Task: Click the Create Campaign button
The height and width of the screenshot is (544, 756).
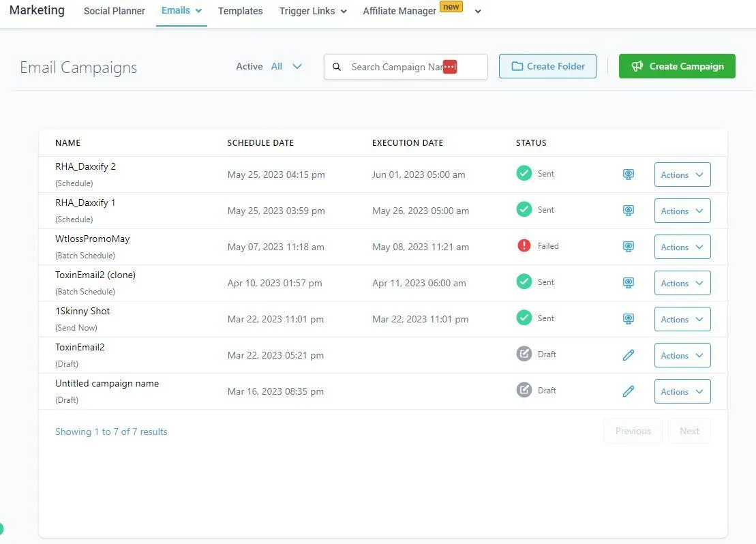Action: [x=677, y=66]
